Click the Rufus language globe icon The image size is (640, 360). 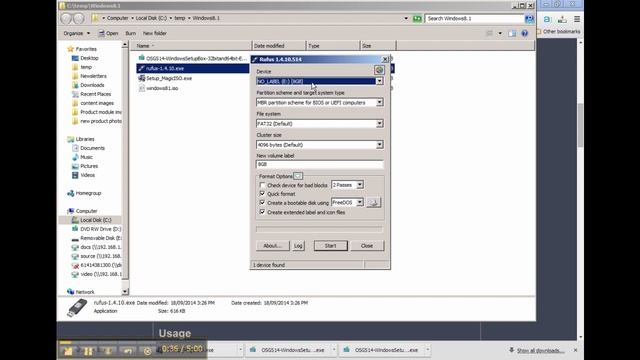379,70
